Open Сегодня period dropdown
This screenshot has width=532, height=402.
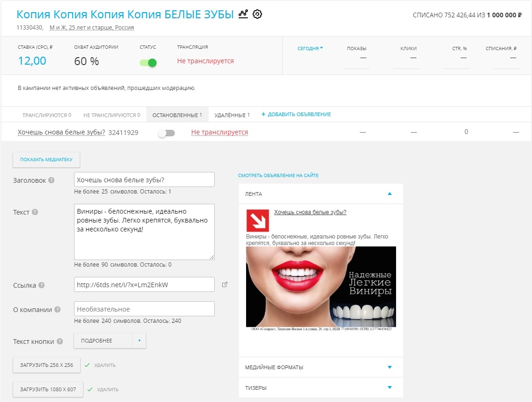click(310, 49)
